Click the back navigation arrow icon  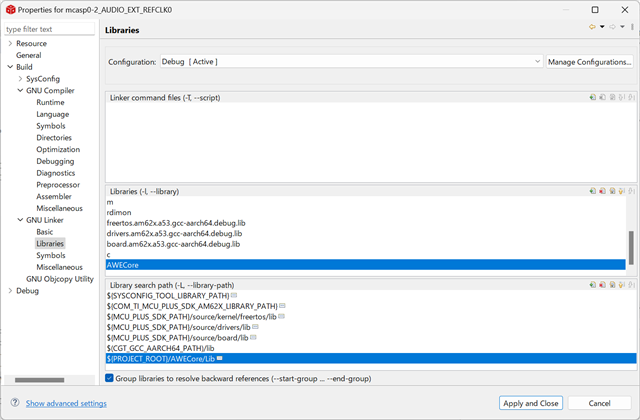(592, 27)
